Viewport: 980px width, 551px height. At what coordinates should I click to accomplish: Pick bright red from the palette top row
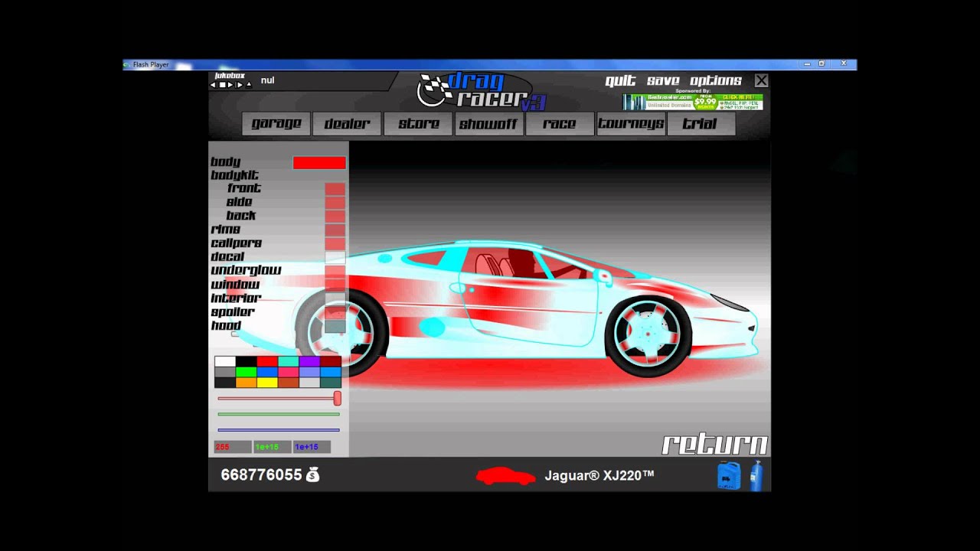point(267,361)
